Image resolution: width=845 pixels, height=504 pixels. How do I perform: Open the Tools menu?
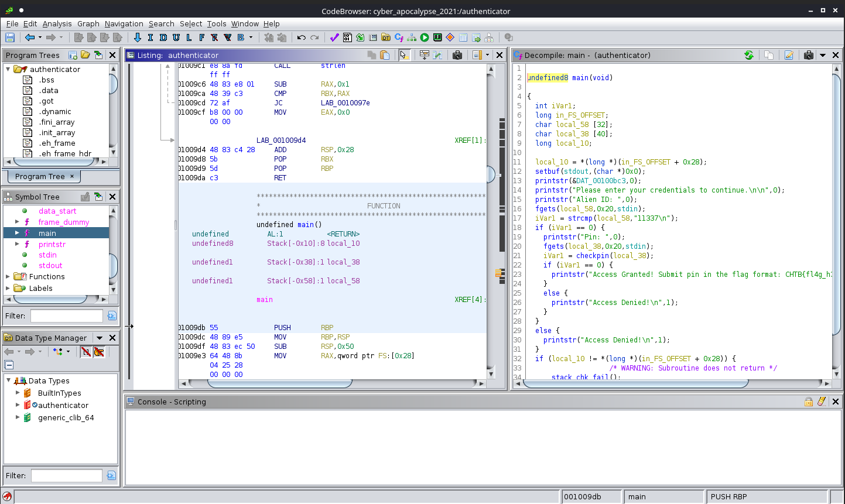click(x=217, y=23)
